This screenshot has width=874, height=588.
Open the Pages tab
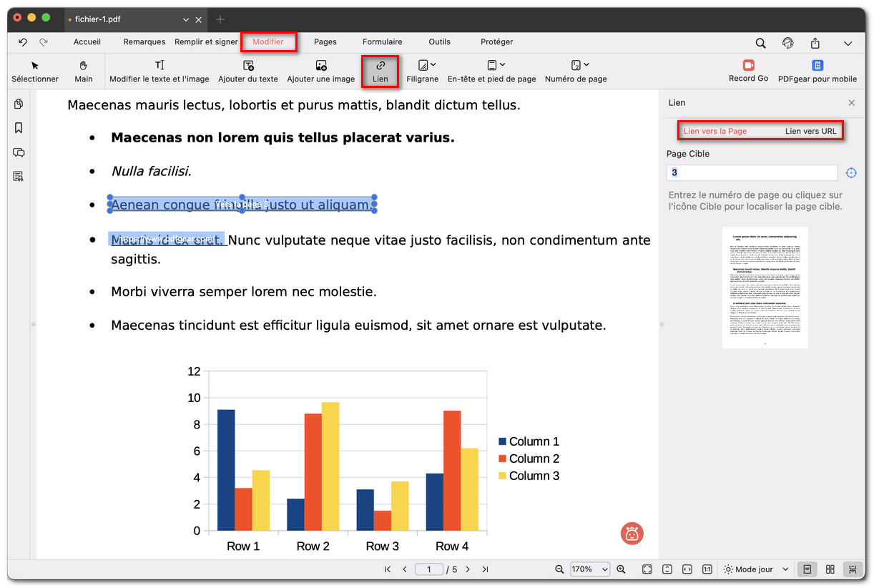pos(325,42)
